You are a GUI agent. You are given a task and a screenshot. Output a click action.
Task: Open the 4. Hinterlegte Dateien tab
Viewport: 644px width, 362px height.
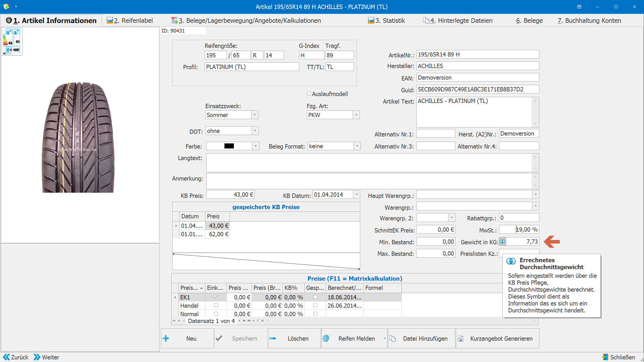coord(457,21)
